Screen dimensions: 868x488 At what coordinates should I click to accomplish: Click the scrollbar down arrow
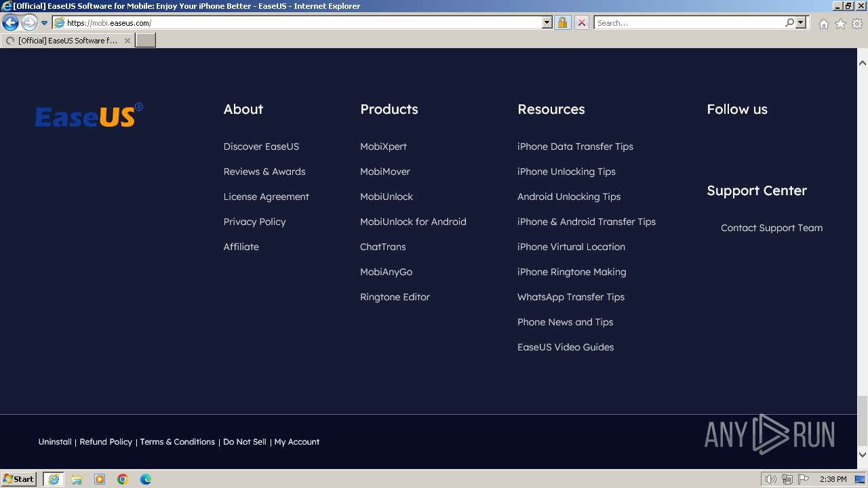click(x=863, y=455)
